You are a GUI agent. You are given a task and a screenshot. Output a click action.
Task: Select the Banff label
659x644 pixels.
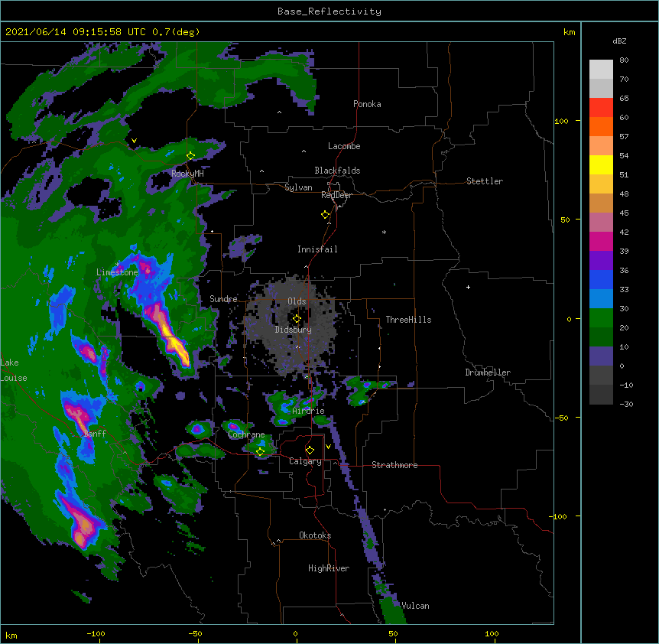pyautogui.click(x=95, y=434)
